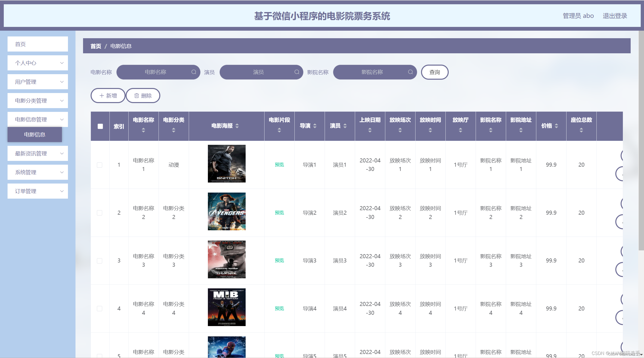Viewport: 644px width, 358px height.
Task: Sort table by 电影名称 column
Action: [143, 130]
